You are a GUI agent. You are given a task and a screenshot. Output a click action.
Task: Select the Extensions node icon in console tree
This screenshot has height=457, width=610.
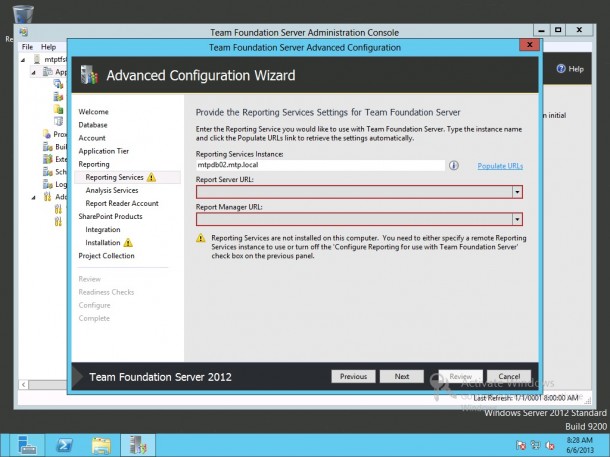click(47, 159)
